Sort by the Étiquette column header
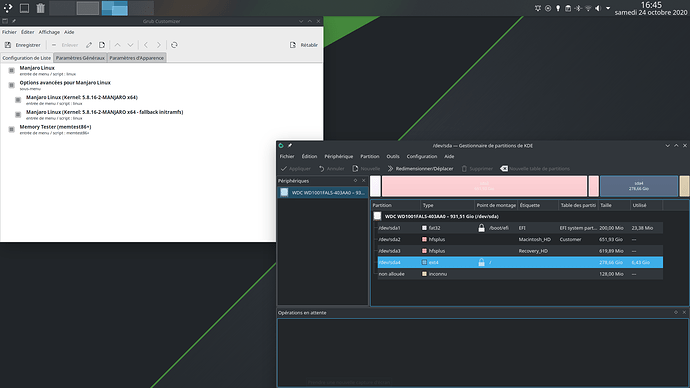The width and height of the screenshot is (690, 388). click(538, 205)
